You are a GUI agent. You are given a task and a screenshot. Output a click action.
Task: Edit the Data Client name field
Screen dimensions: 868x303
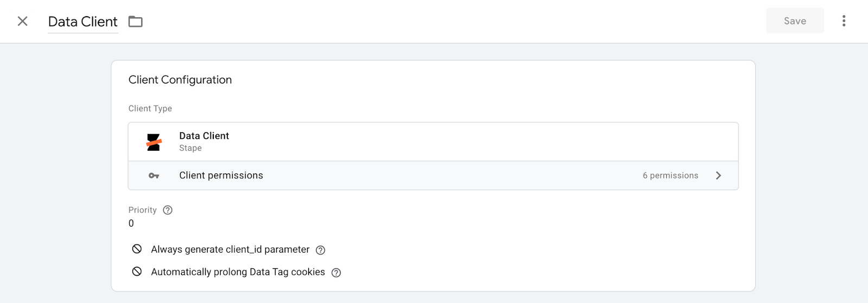coord(83,22)
